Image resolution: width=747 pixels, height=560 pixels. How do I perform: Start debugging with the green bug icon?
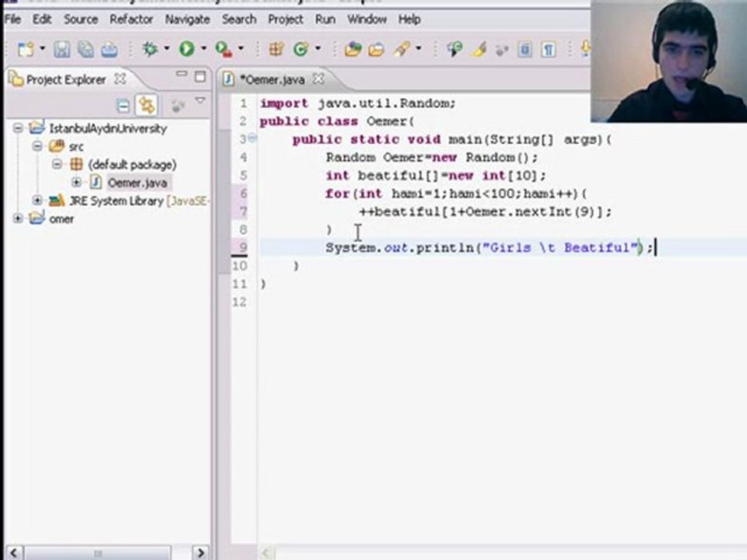(x=150, y=48)
